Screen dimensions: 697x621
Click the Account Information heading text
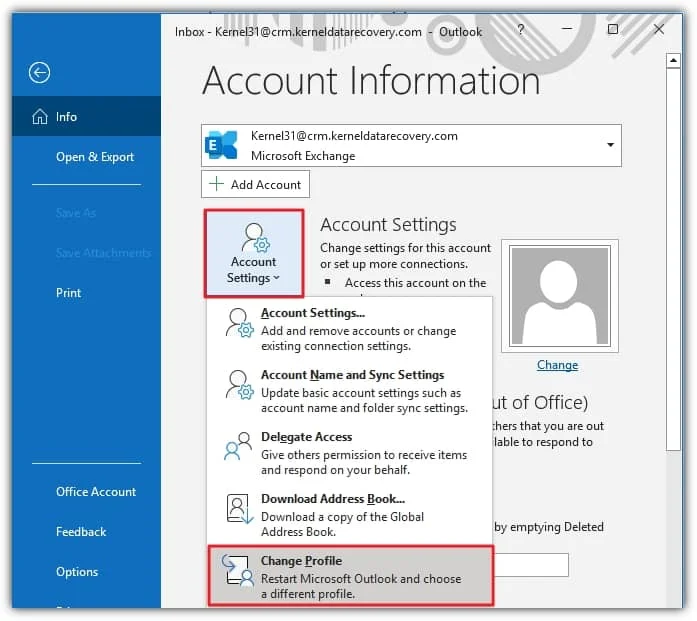(x=371, y=81)
